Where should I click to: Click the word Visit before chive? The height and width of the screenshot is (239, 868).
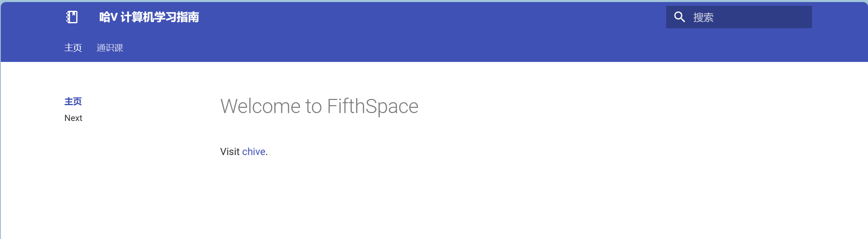(x=230, y=152)
